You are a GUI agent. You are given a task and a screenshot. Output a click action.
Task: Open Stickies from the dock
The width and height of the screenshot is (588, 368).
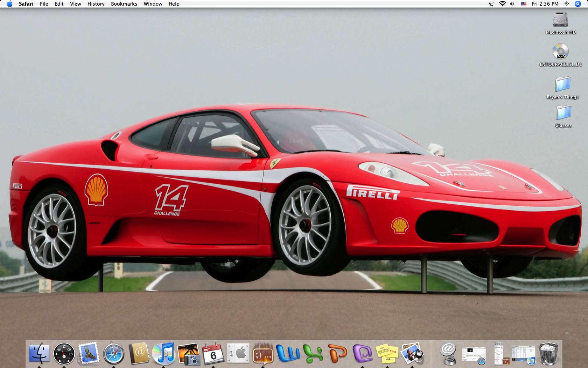pyautogui.click(x=387, y=354)
